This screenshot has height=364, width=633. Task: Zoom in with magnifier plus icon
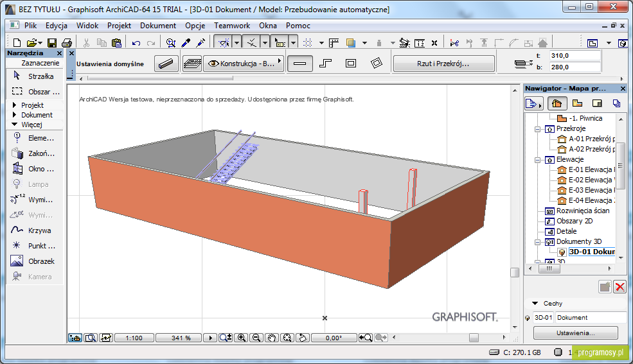click(242, 338)
